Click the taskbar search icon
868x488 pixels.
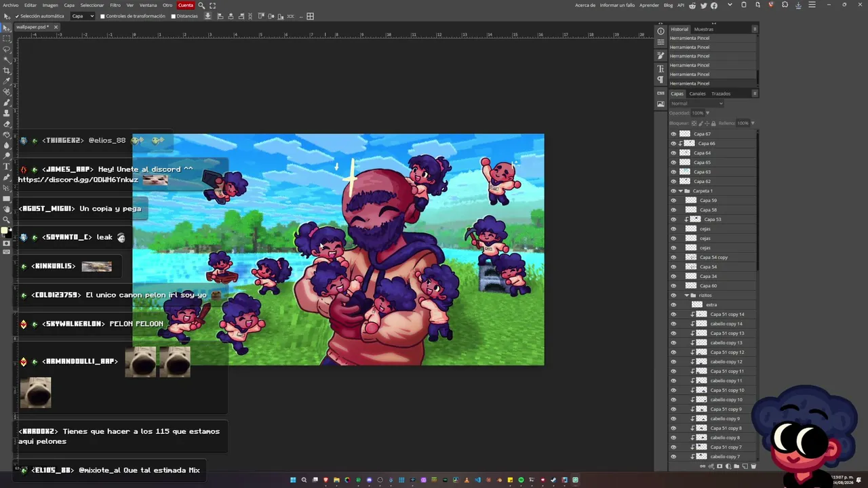[x=304, y=480]
